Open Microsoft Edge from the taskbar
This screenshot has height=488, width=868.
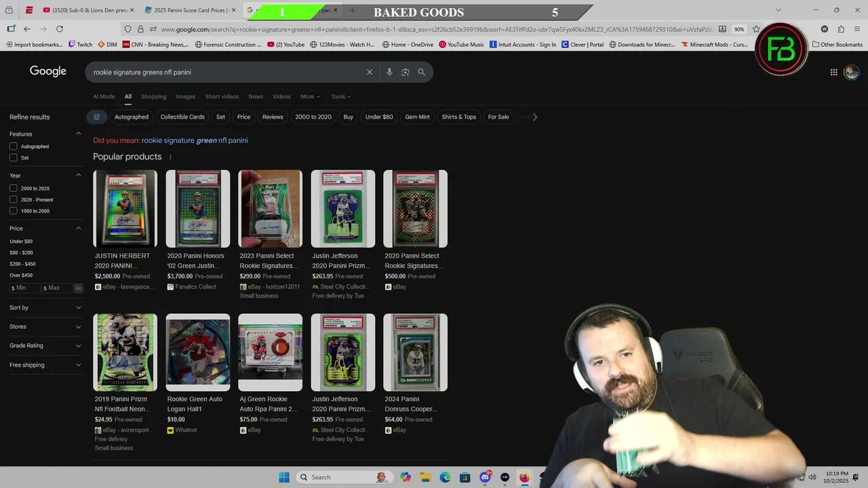tap(445, 477)
